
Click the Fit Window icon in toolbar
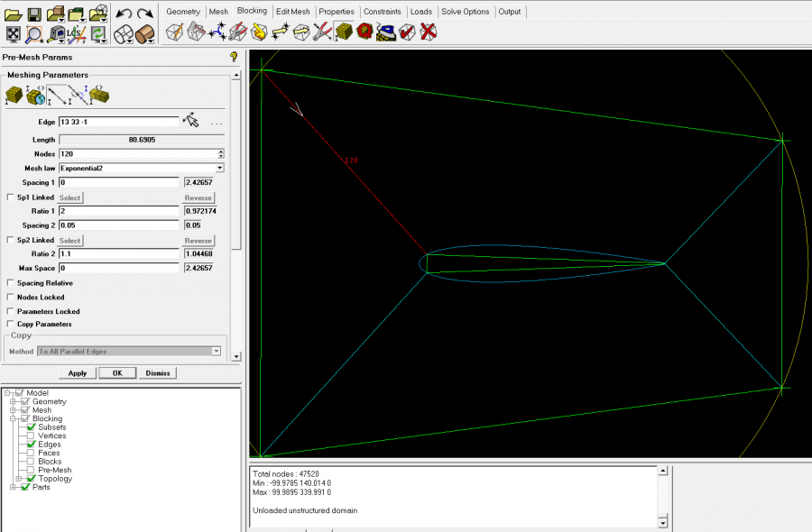point(14,34)
